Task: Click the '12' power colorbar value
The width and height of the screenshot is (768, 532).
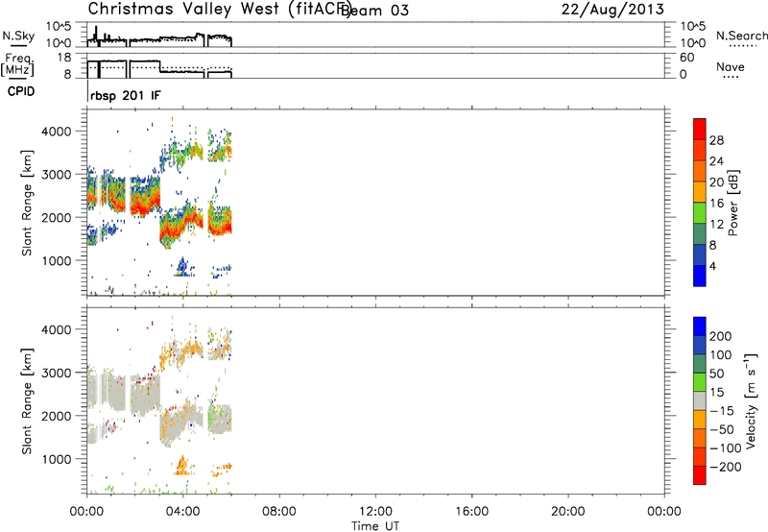Action: [x=716, y=225]
